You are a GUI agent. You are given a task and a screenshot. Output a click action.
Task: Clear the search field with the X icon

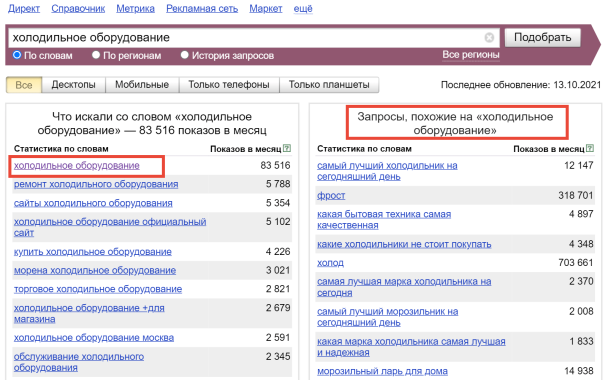coord(489,38)
